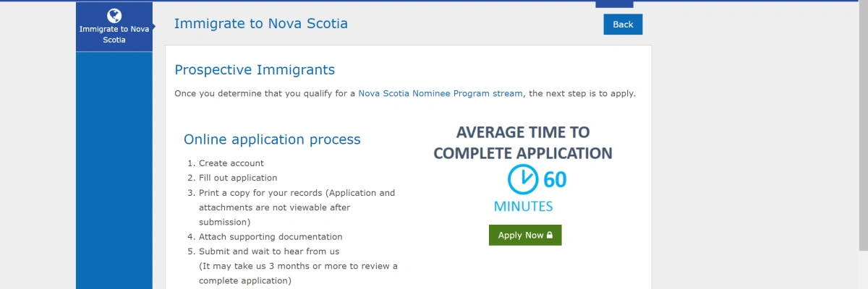This screenshot has height=289, width=868.
Task: Click the partially visible blue tab above Back
Action: (x=614, y=4)
